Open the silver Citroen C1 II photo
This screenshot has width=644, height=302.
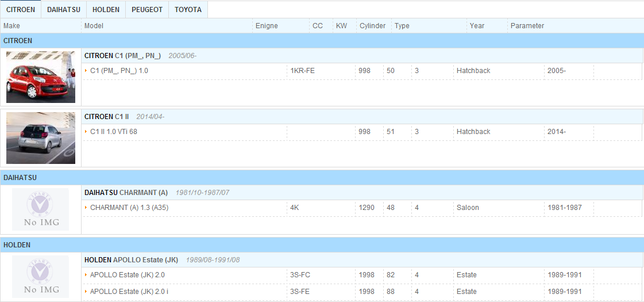(x=41, y=138)
